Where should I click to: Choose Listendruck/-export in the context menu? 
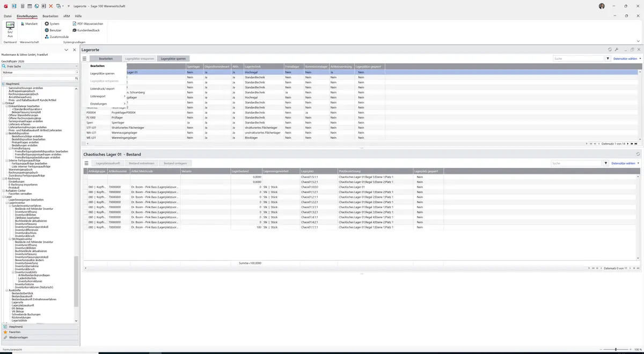pyautogui.click(x=102, y=88)
